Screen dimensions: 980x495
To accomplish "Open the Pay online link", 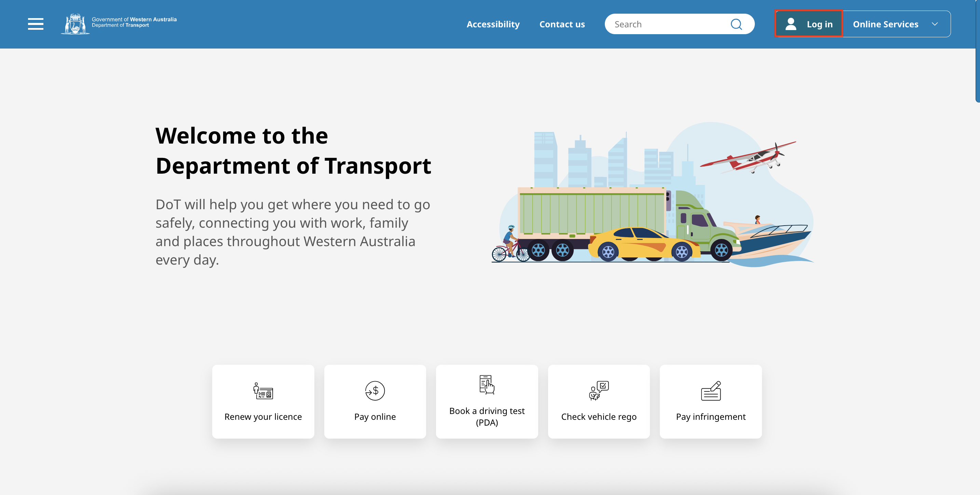I will tap(375, 417).
